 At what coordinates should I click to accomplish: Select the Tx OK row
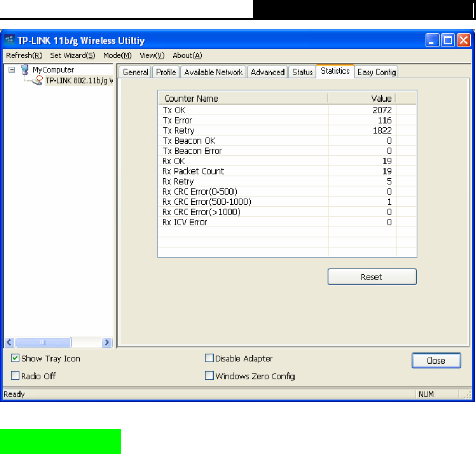287,110
